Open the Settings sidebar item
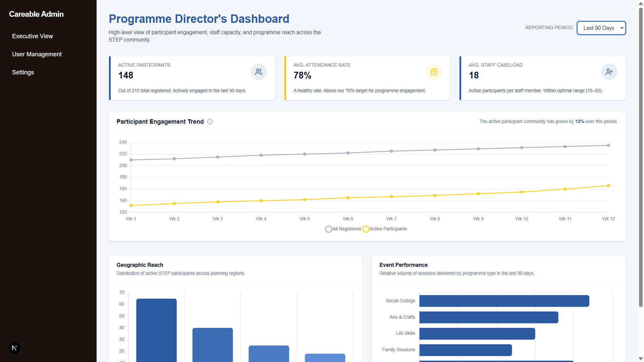This screenshot has height=362, width=644. (23, 72)
